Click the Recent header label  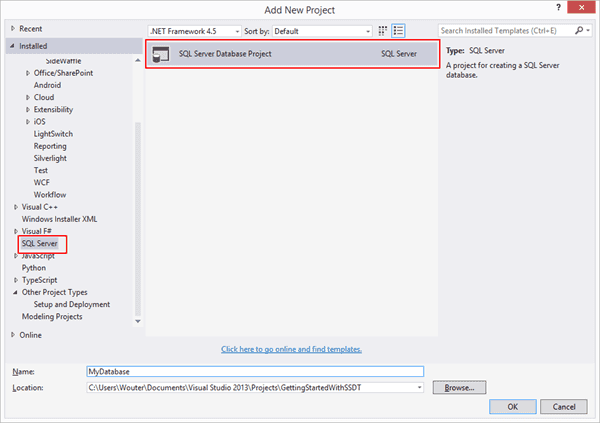pyautogui.click(x=31, y=29)
